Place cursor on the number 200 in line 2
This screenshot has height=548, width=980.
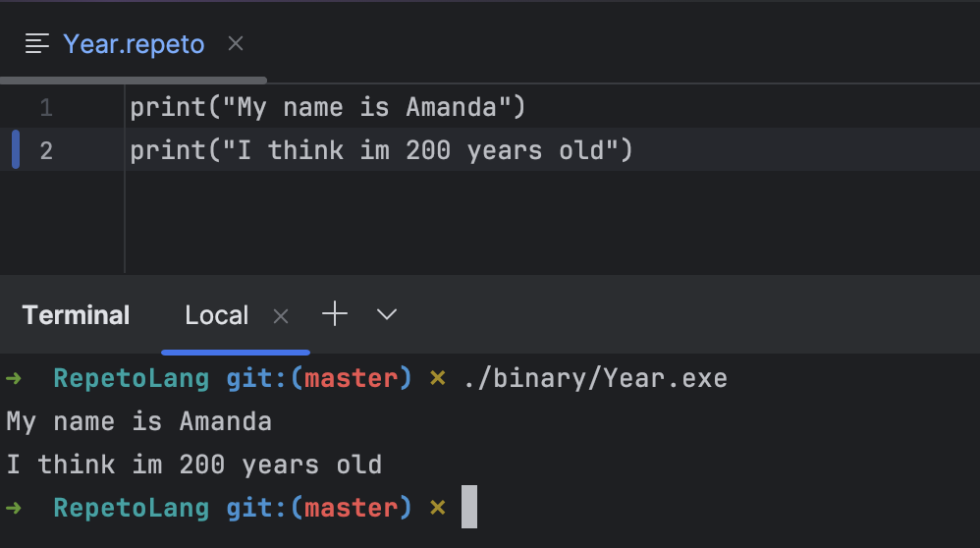click(428, 150)
